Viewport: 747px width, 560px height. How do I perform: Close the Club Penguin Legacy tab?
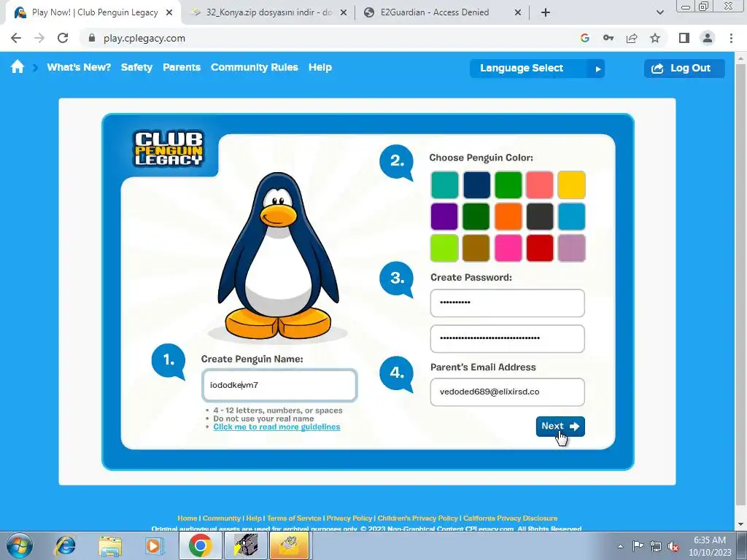pos(169,13)
